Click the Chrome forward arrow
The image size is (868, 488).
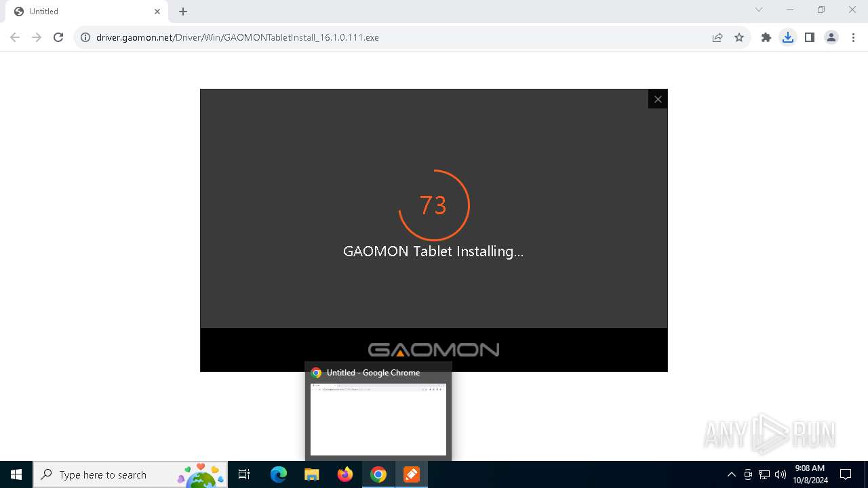(37, 37)
